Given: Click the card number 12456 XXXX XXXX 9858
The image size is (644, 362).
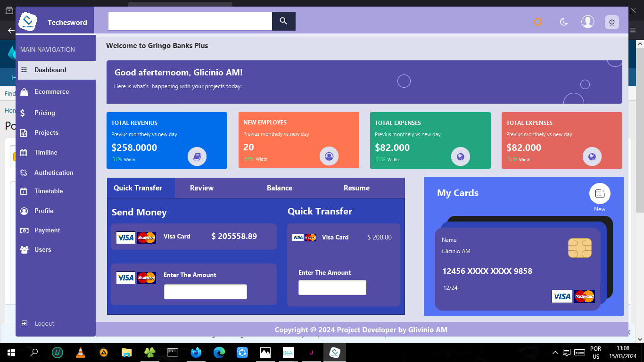Looking at the screenshot, I should tap(487, 271).
